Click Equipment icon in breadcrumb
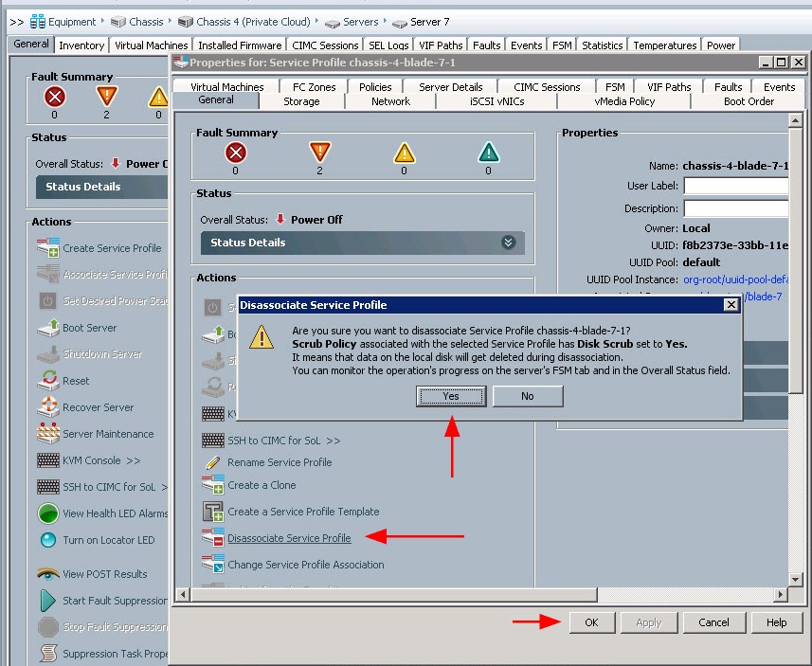812x666 pixels. tap(37, 22)
